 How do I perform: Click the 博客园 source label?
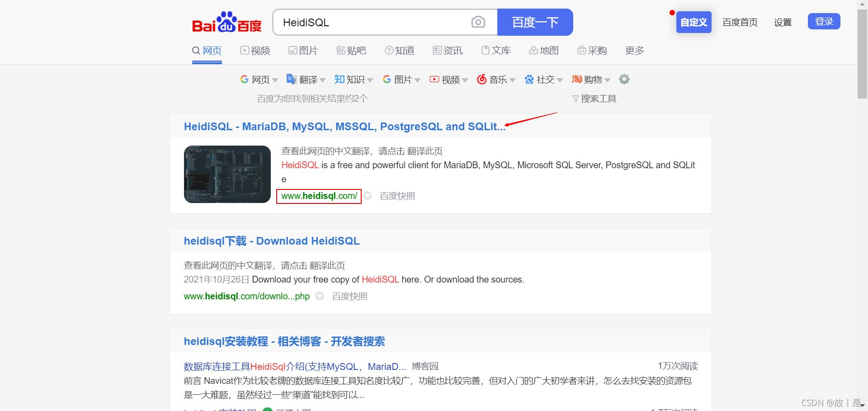(425, 366)
